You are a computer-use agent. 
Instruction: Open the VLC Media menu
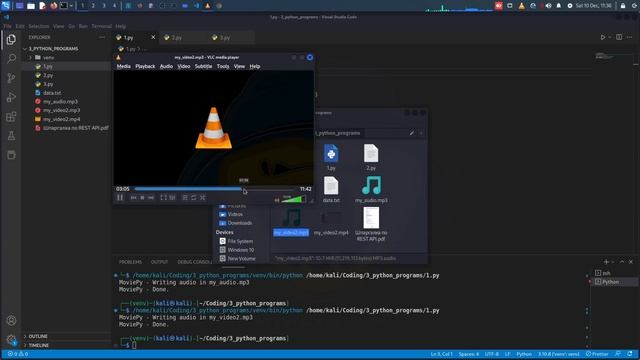click(x=124, y=66)
